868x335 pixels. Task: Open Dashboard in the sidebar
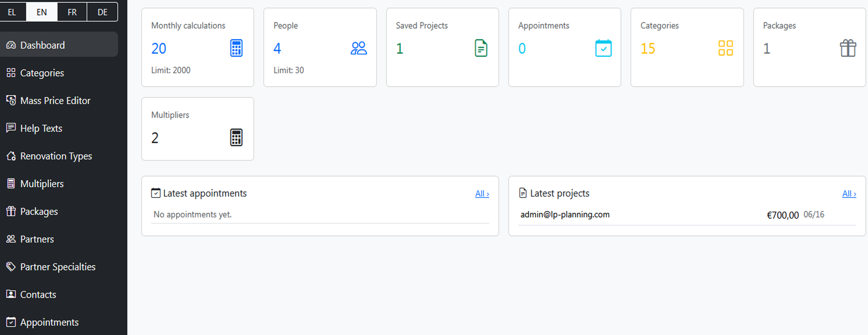pos(59,45)
